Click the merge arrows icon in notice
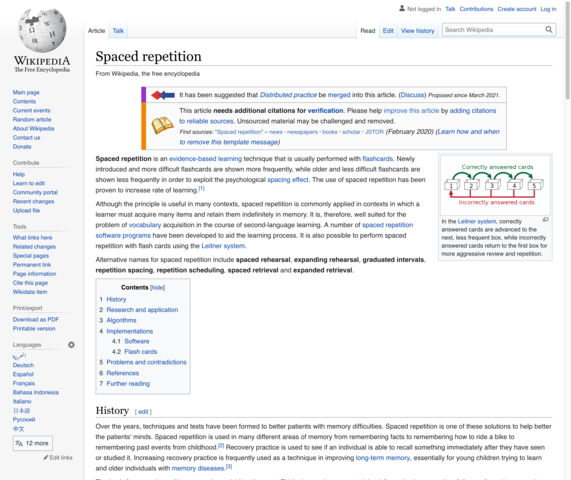 tap(163, 95)
